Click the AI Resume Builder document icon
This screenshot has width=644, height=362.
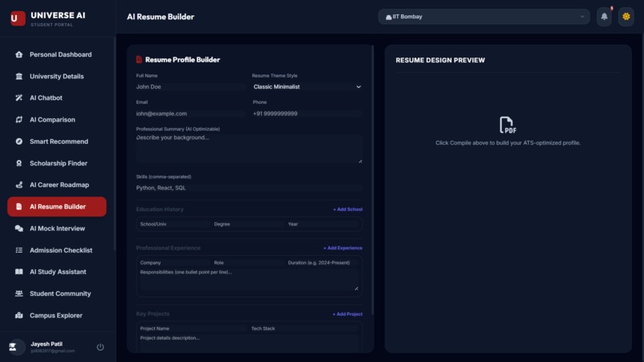click(x=19, y=207)
